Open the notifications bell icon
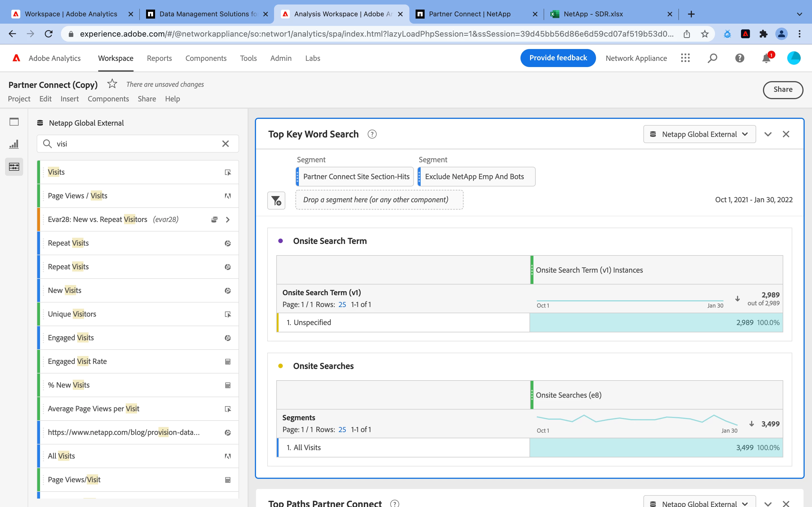812x507 pixels. [x=766, y=58]
